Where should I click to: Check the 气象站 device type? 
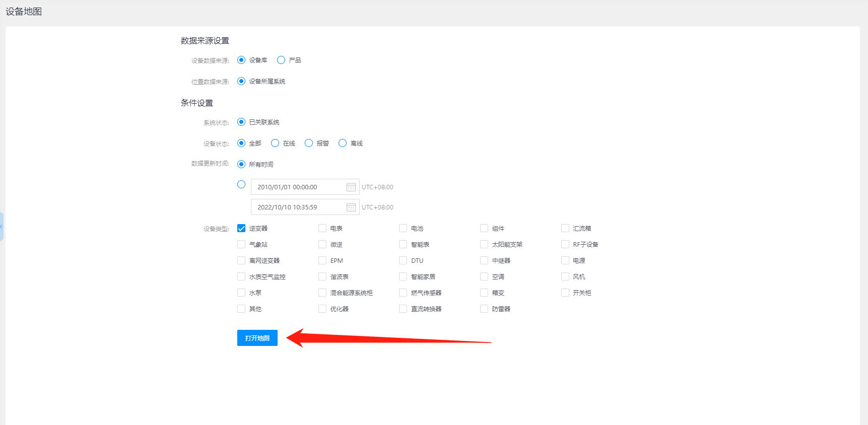click(x=241, y=245)
